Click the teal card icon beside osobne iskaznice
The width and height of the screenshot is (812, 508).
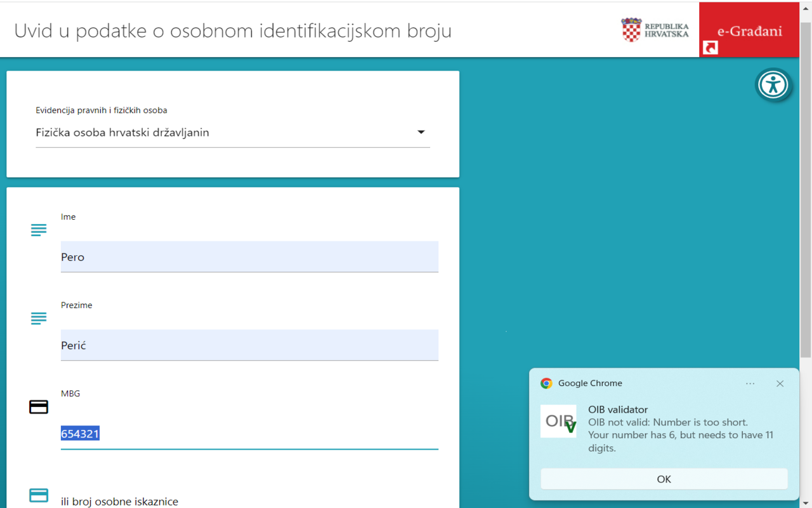[x=39, y=495]
